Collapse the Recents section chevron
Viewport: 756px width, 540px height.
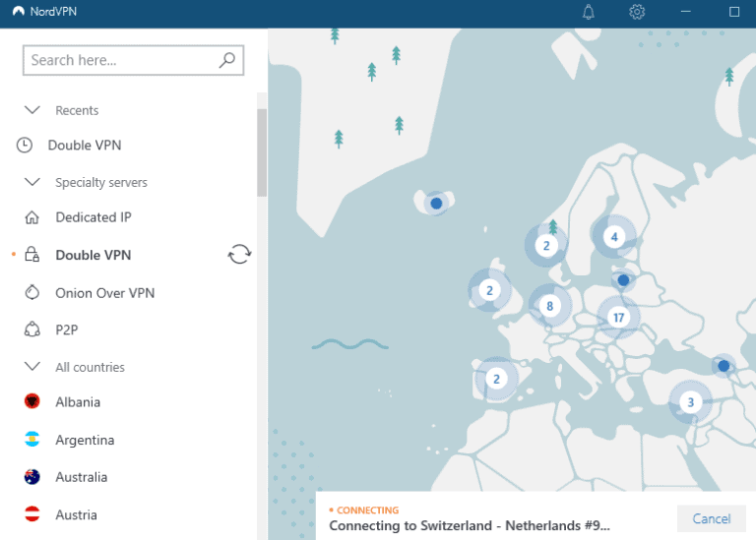pyautogui.click(x=32, y=110)
